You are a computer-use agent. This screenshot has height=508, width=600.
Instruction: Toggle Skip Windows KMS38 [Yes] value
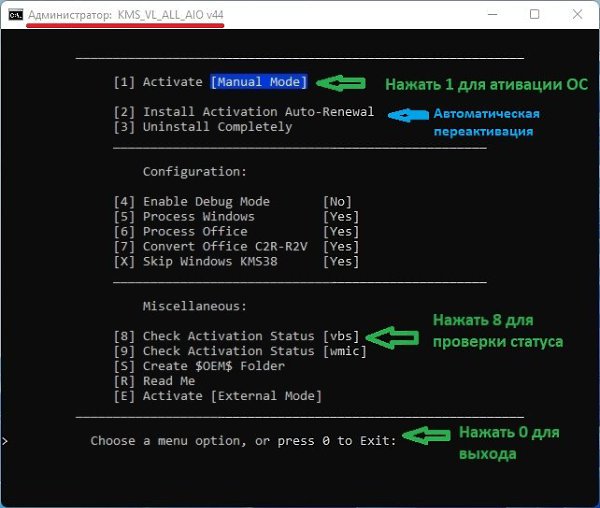tap(340, 262)
